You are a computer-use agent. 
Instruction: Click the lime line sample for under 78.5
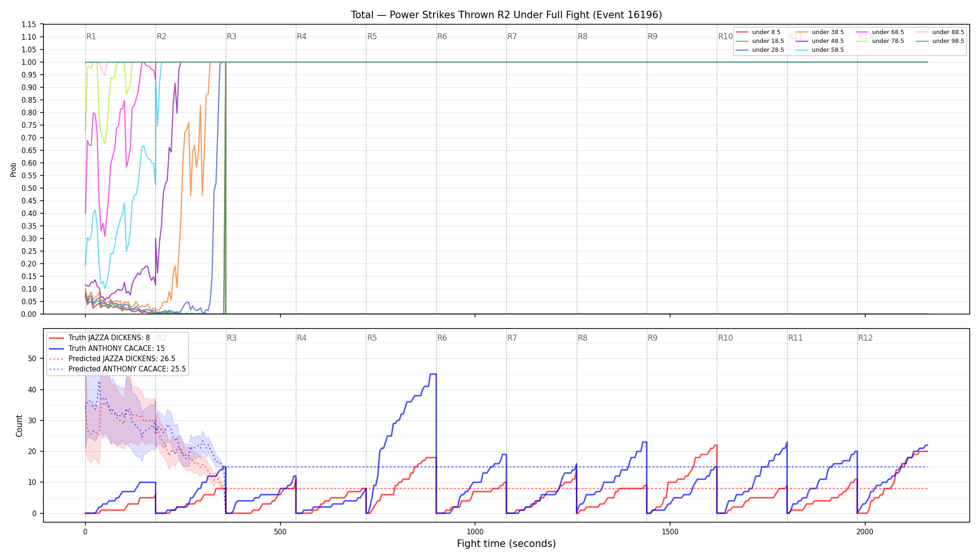(862, 41)
